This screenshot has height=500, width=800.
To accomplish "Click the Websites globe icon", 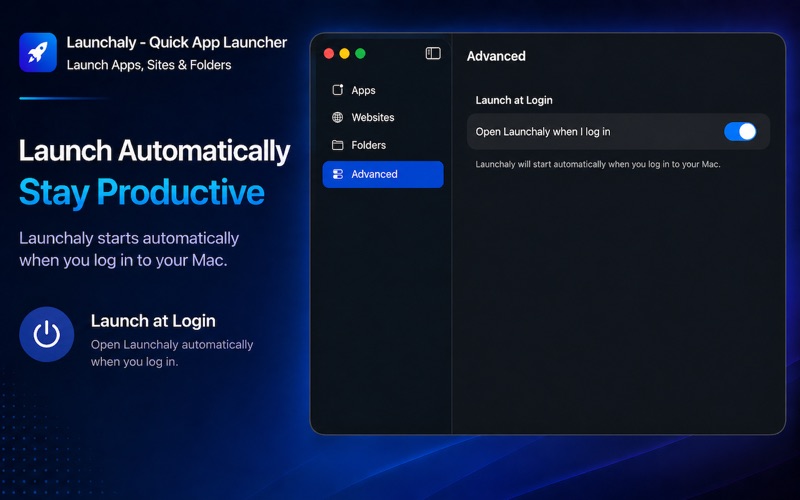I will pos(338,117).
